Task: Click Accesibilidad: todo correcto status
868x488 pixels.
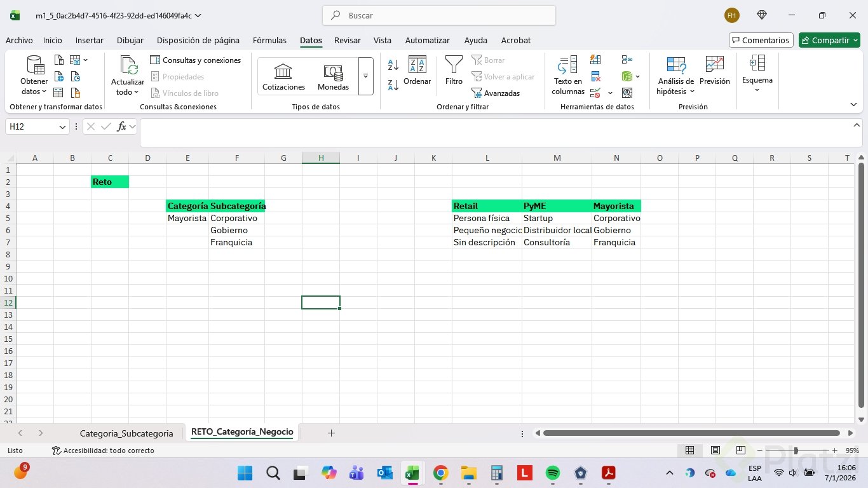Action: [103, 451]
